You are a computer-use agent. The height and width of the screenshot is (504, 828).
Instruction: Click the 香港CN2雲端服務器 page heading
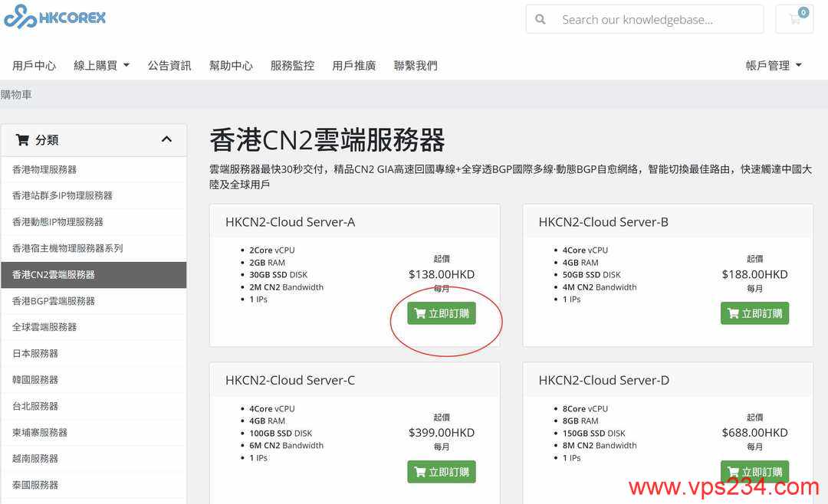pos(327,140)
